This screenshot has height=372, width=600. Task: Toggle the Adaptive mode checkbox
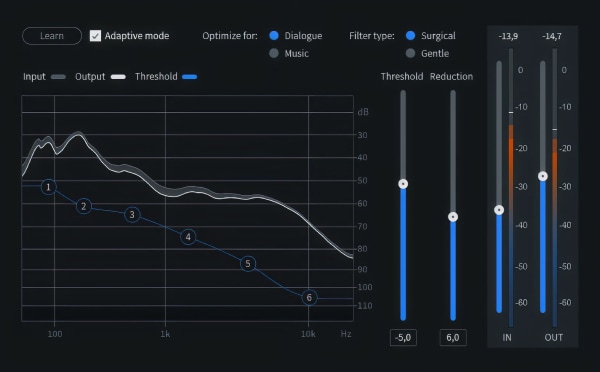coord(95,36)
